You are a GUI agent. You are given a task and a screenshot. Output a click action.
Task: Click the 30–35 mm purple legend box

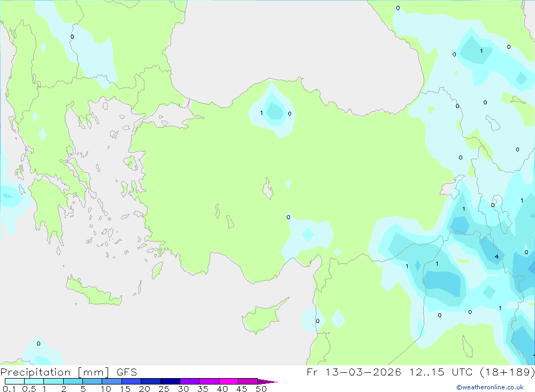coord(189,381)
